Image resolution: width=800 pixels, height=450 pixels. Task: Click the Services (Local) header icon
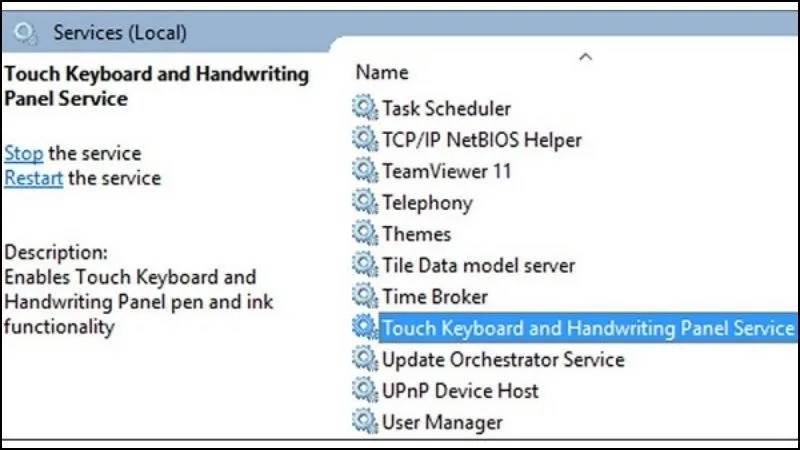[27, 33]
